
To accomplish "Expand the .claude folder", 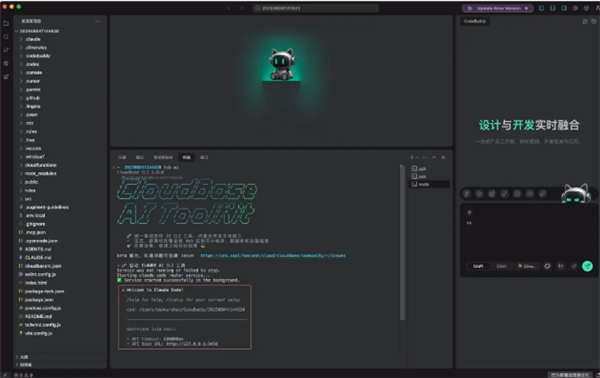I will click(59, 39).
